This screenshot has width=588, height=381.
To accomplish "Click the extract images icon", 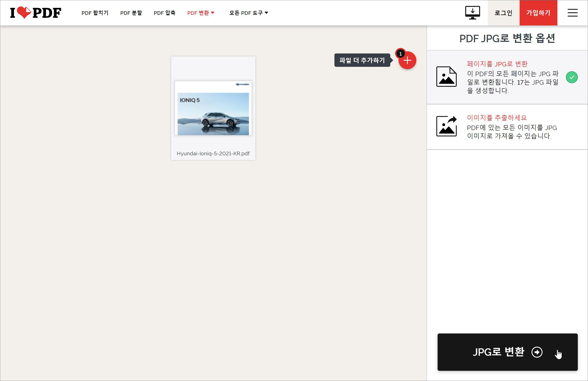I will coord(446,126).
